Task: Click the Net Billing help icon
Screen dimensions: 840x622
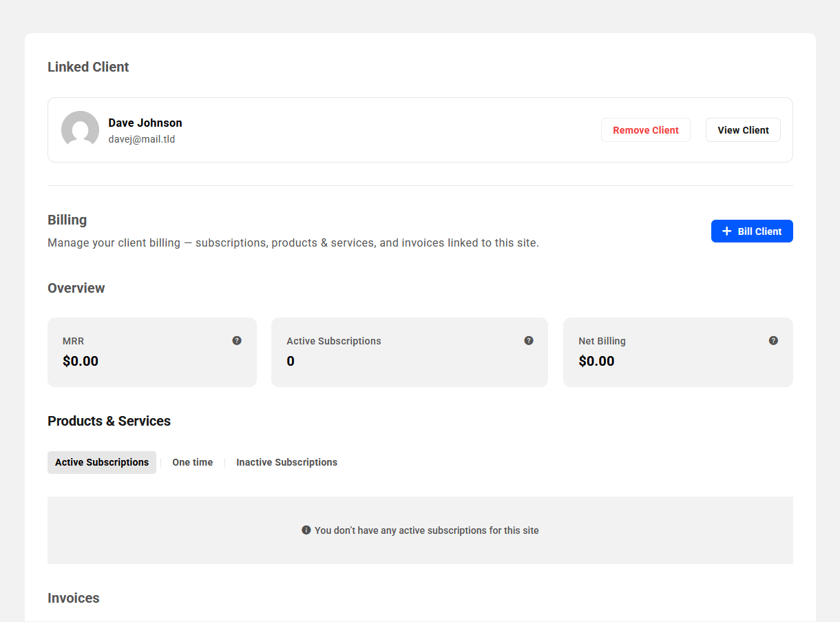Action: pyautogui.click(x=773, y=340)
